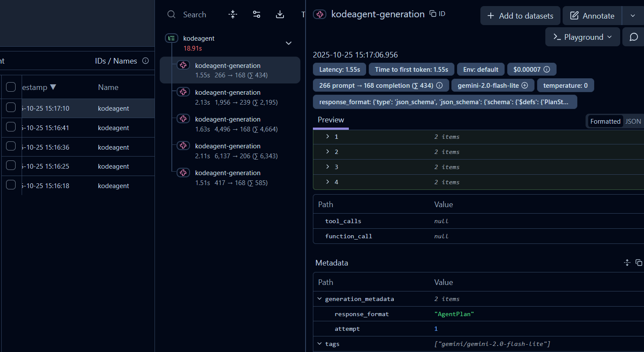Toggle select-all checkbox in table header
The width and height of the screenshot is (644, 352).
coord(11,87)
